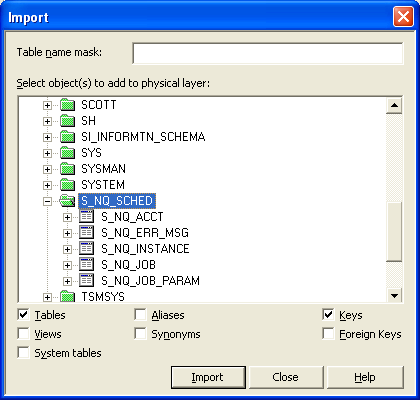This screenshot has width=420, height=400.
Task: Click the open S_NQ_SCHED folder icon
Action: coord(67,201)
